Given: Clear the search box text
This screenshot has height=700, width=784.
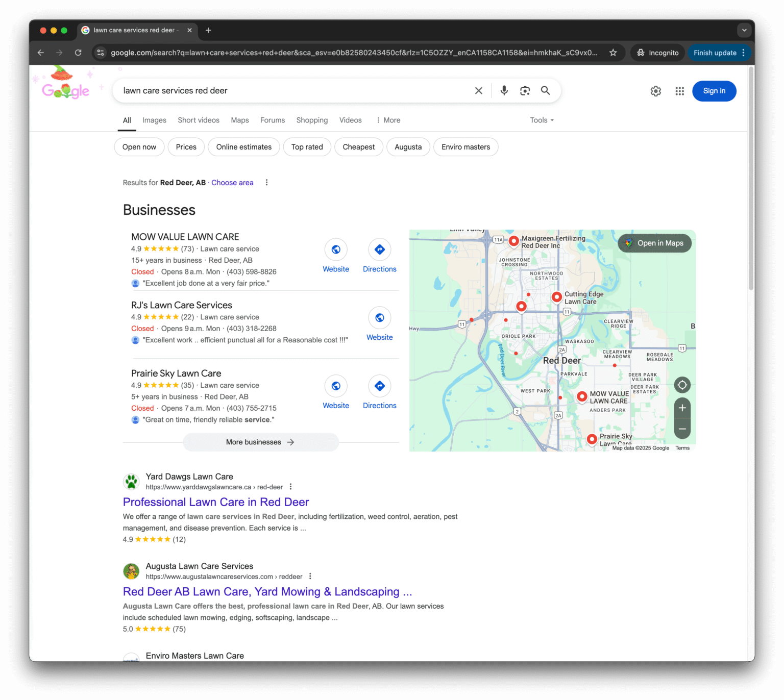Looking at the screenshot, I should coord(478,91).
